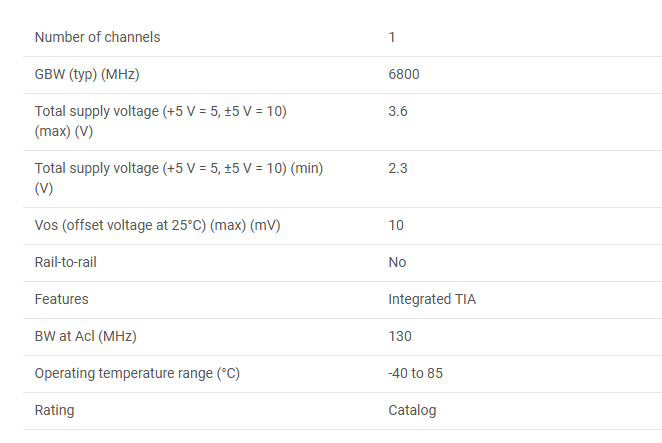Select the offset voltage value 10
662x443 pixels.
(396, 225)
